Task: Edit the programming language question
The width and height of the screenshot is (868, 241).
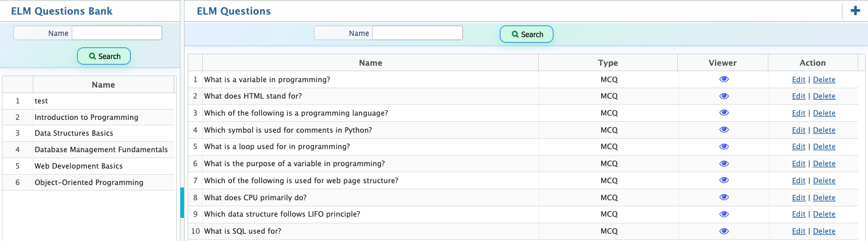Action: coord(799,113)
